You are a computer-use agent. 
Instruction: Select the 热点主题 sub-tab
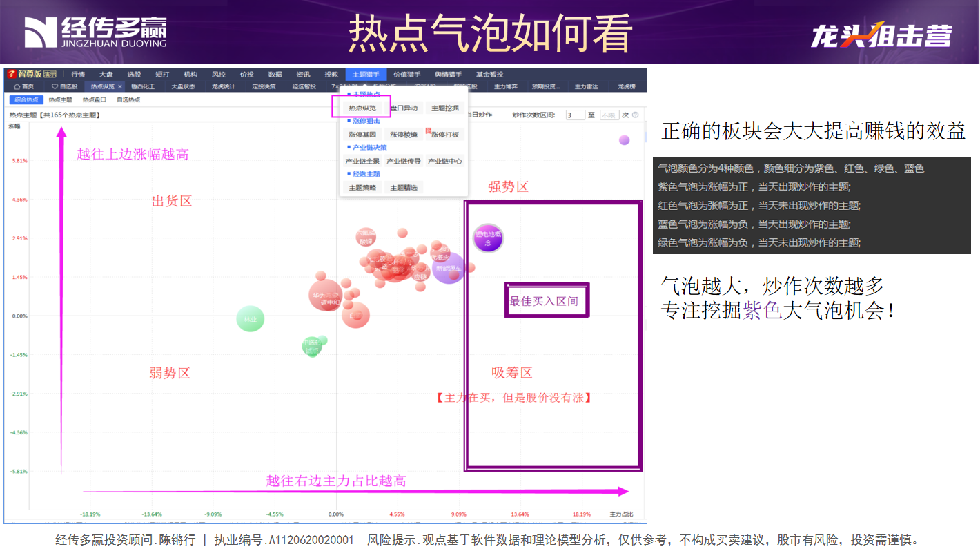point(61,100)
